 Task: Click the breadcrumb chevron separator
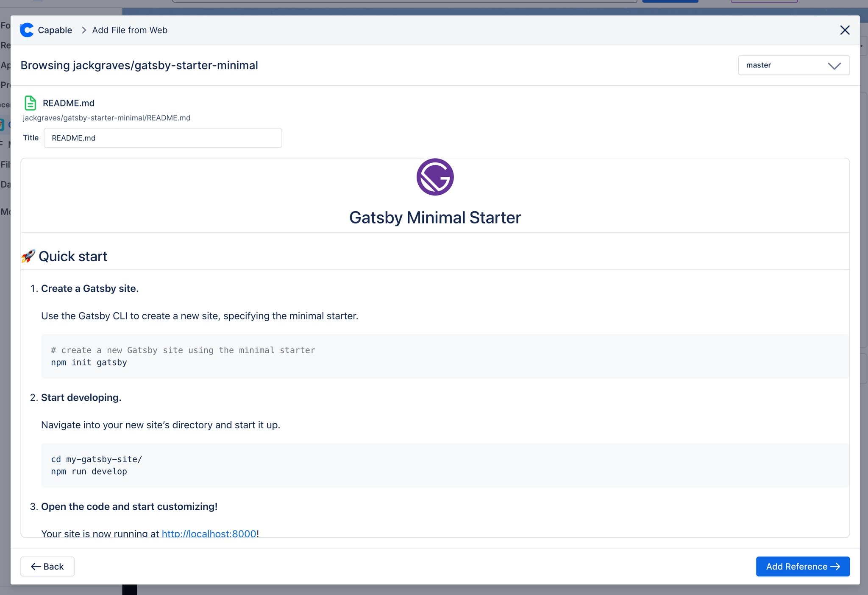[84, 30]
